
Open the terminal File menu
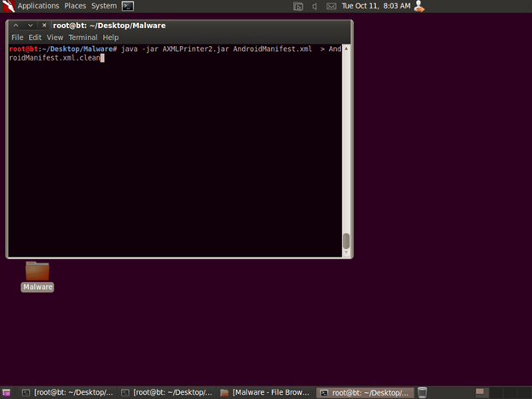click(17, 38)
